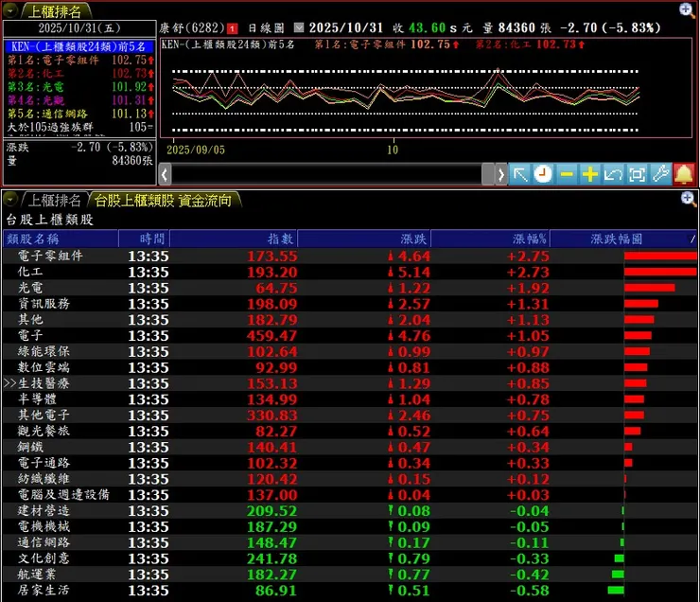Open the lower panel round dropdown menu

click(9, 200)
